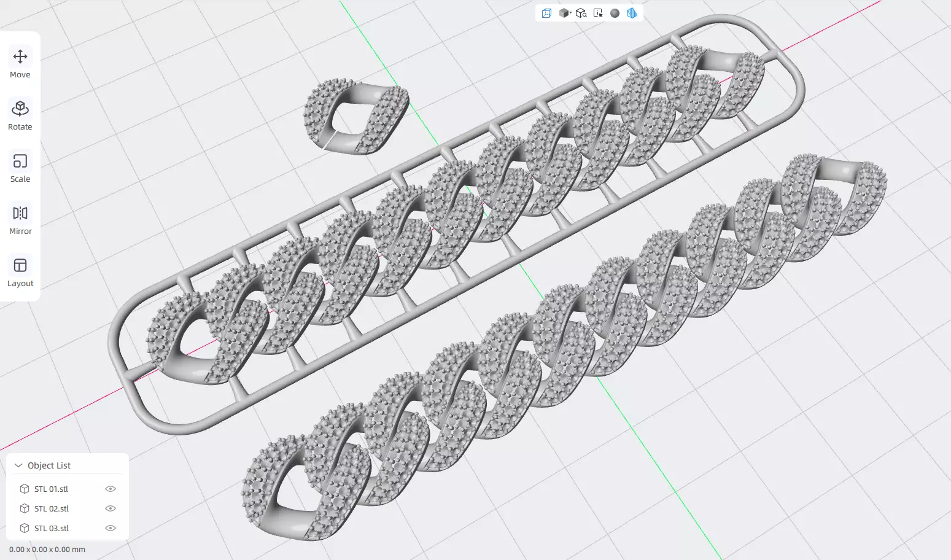951x560 pixels.
Task: Click the 0.00 x 0.00 x 0.00 mm readout
Action: pos(47,550)
